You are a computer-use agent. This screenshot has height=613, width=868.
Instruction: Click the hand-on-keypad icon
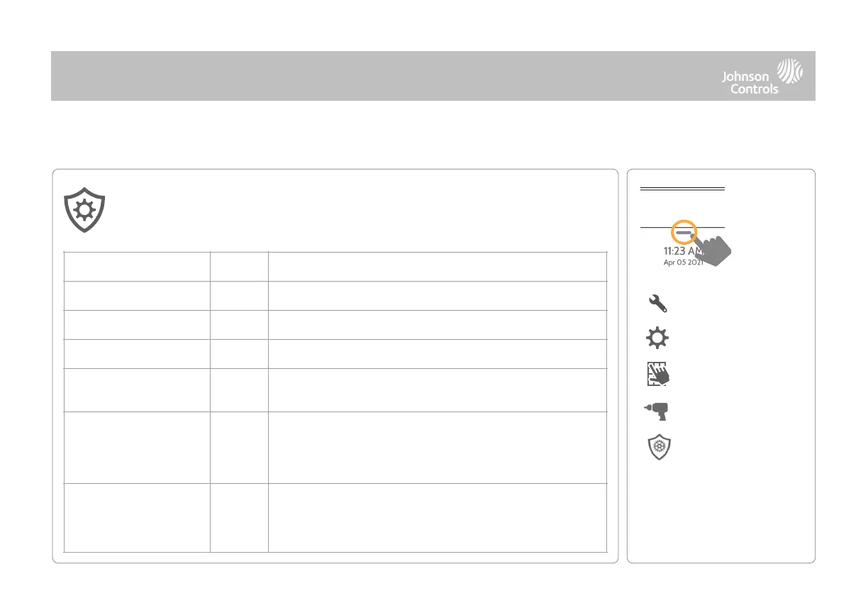point(657,375)
